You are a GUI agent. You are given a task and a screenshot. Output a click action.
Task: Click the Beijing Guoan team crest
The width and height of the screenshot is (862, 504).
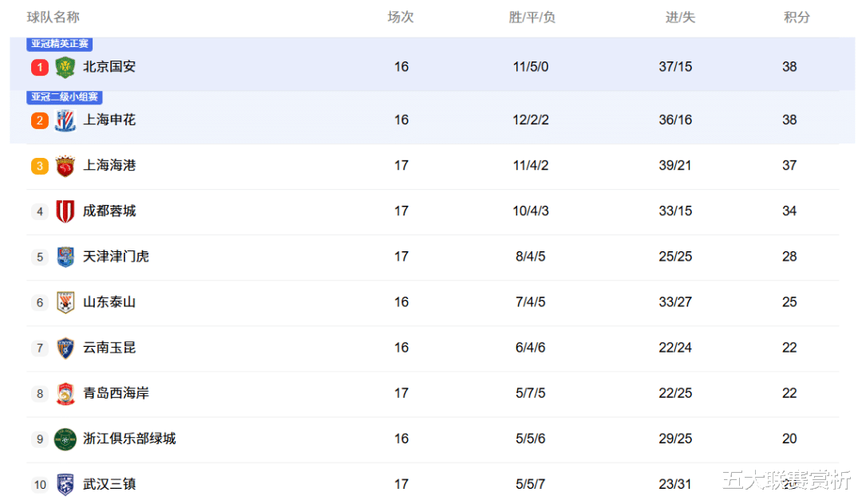point(65,67)
